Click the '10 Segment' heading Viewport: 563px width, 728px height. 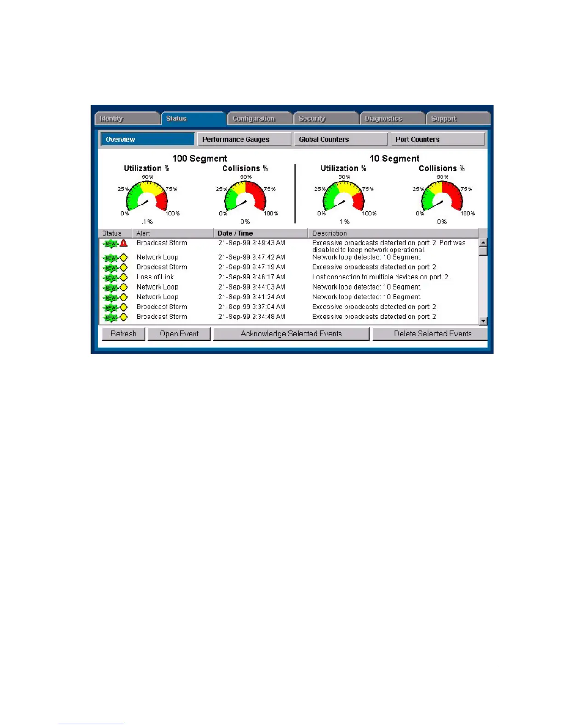pos(395,159)
